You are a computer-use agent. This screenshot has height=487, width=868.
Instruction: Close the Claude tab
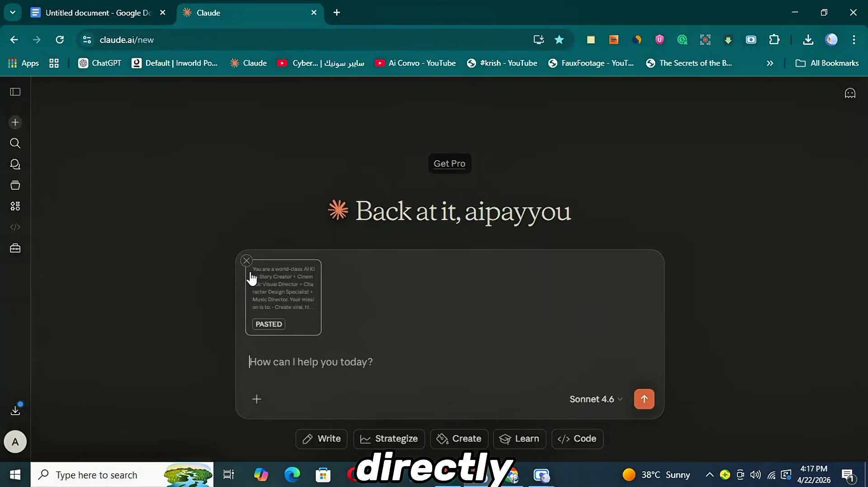(314, 13)
